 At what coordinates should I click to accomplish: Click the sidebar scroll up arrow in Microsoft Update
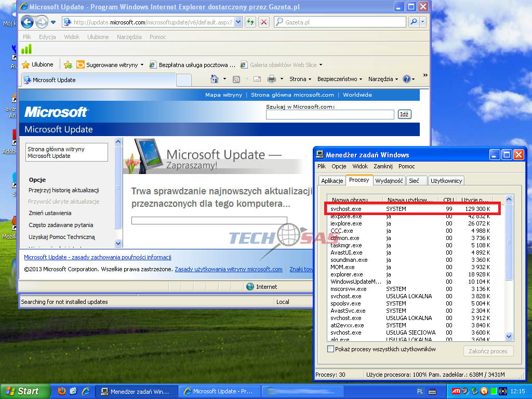(118, 141)
